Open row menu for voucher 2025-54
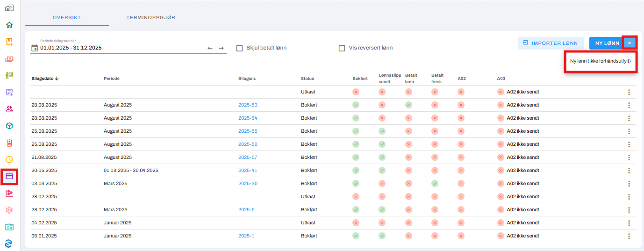644x251 pixels. click(x=629, y=118)
